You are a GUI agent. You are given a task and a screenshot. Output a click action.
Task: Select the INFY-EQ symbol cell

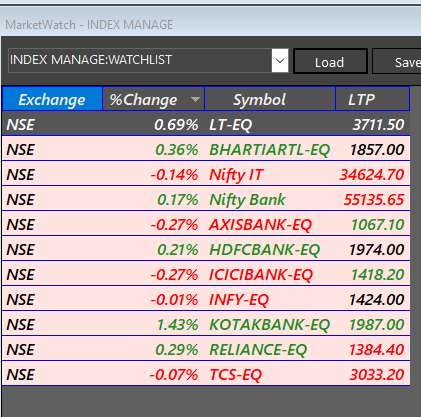click(269, 299)
